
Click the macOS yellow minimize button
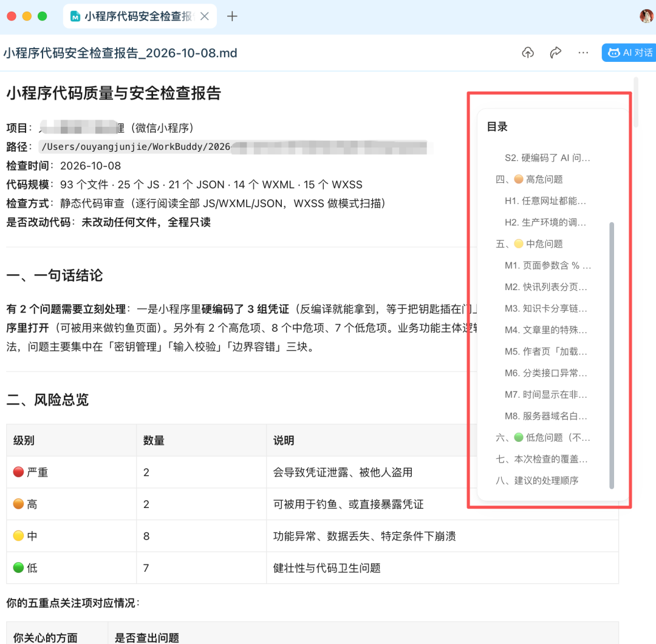(x=27, y=16)
